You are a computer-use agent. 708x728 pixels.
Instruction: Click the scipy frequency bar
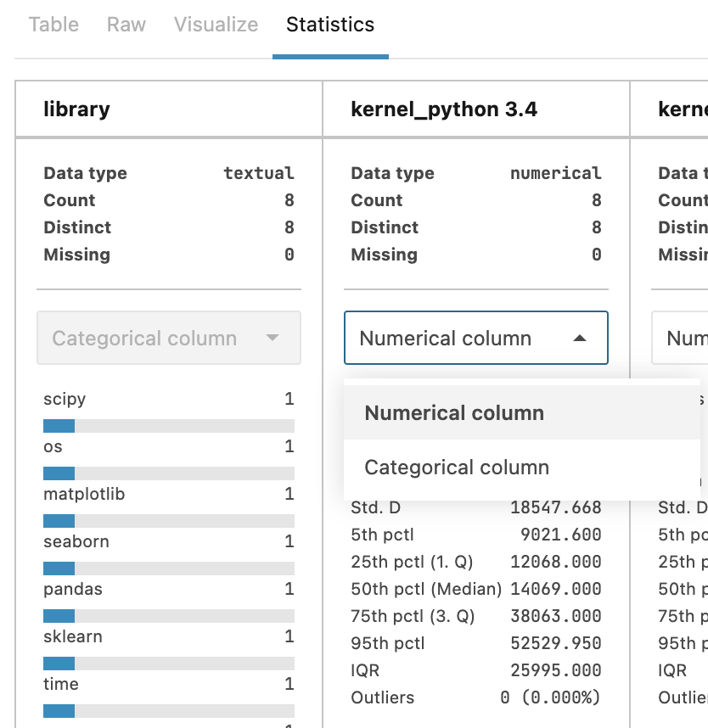pos(168,425)
